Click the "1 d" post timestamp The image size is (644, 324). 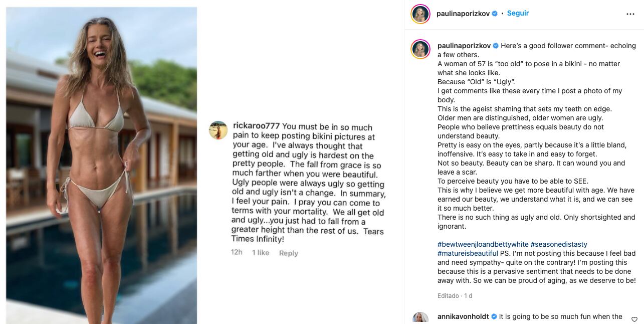tap(468, 296)
